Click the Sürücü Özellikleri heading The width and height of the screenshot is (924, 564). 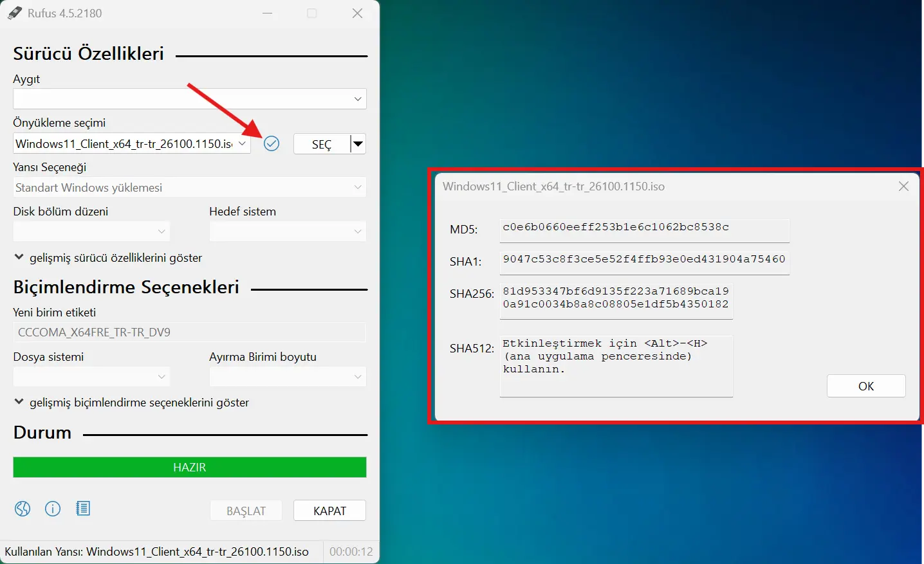point(89,53)
